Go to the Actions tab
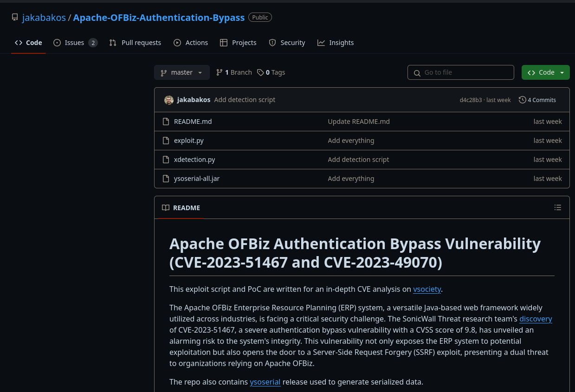This screenshot has height=392, width=575. [191, 43]
